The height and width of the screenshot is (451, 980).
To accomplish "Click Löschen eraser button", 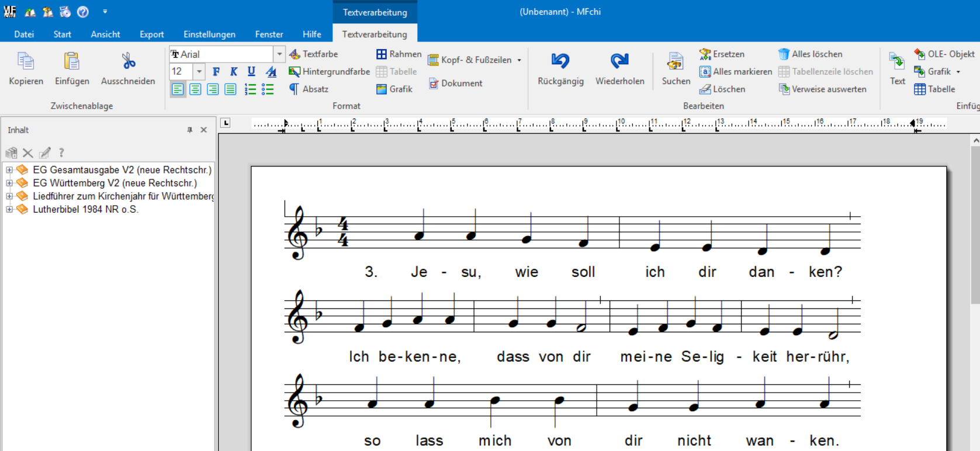I will (x=722, y=89).
